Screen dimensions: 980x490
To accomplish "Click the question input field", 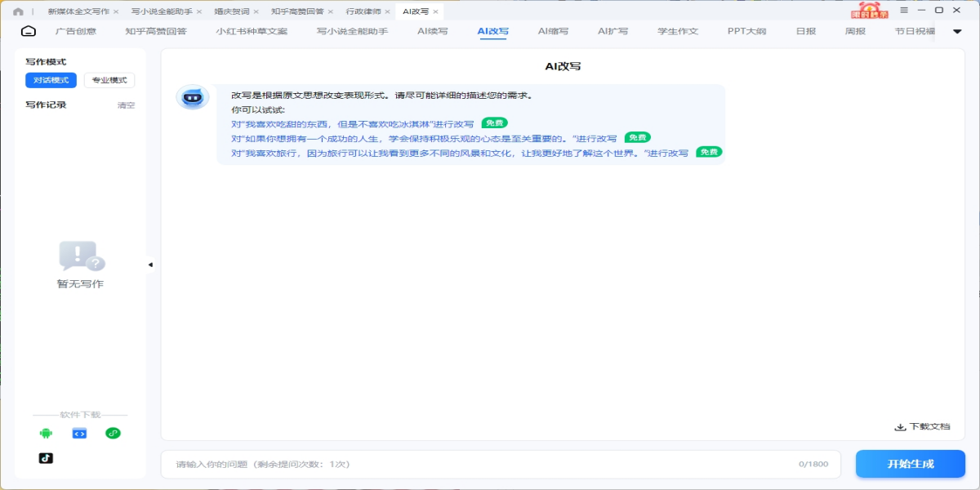I will (x=482, y=464).
